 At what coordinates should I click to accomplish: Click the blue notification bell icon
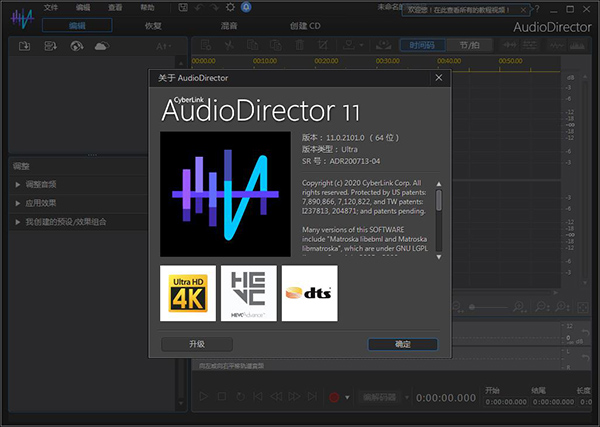click(x=246, y=7)
